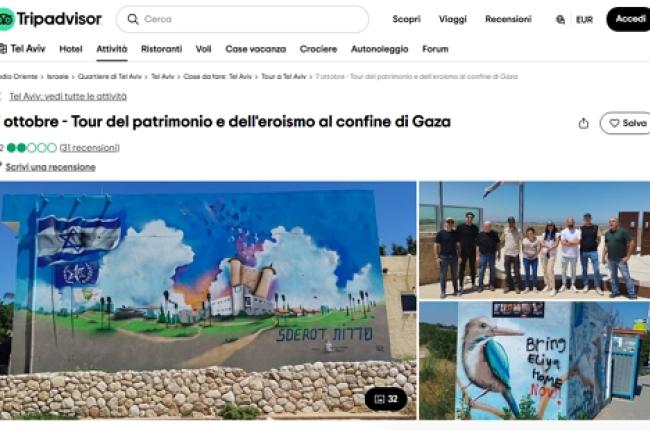Viewport: 650px width, 430px height.
Task: Click the Tripadvisor owl logo
Action: point(6,19)
